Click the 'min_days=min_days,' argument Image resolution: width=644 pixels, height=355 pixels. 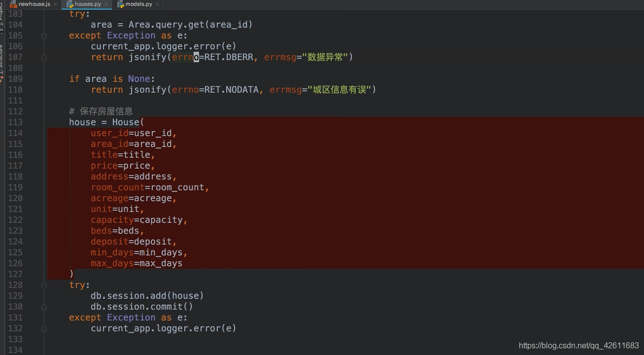(x=139, y=252)
